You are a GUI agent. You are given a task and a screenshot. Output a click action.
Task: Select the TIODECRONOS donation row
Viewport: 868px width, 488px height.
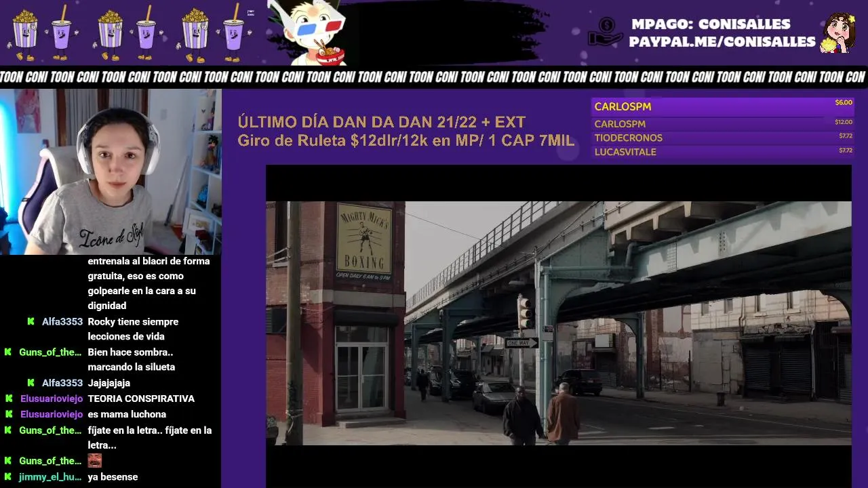click(x=723, y=138)
